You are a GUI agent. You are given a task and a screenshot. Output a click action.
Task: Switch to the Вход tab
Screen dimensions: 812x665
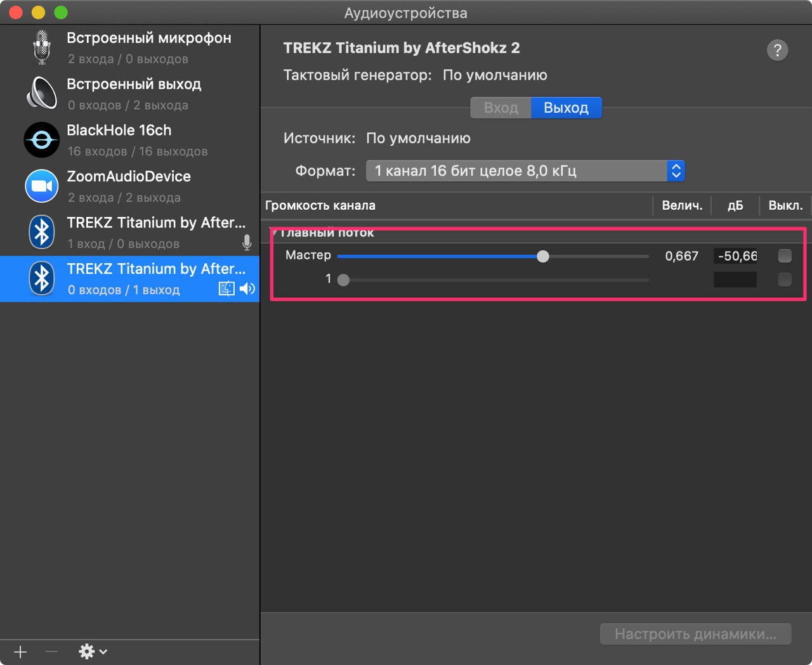tap(501, 108)
